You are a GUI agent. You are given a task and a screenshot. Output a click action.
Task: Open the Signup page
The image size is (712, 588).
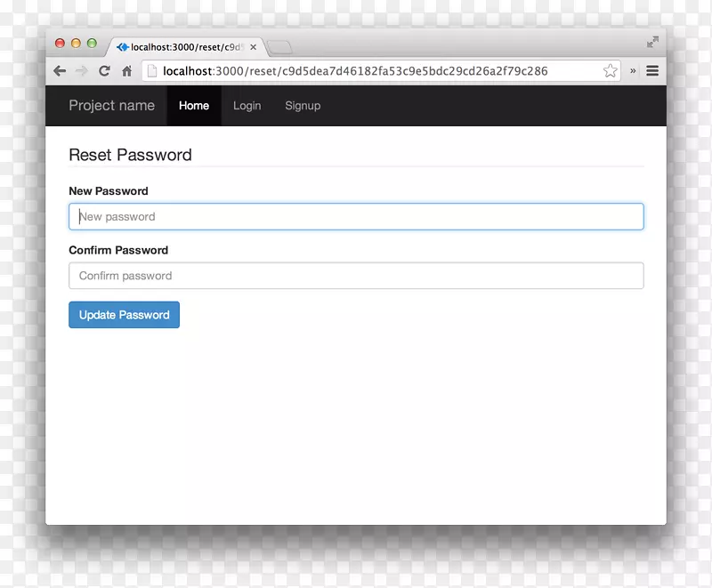(303, 106)
